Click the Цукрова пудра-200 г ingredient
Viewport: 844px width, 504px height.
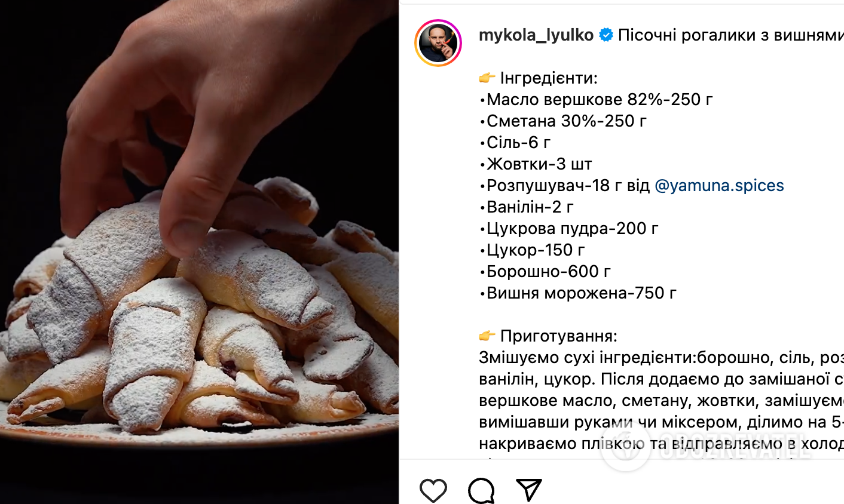tap(568, 229)
